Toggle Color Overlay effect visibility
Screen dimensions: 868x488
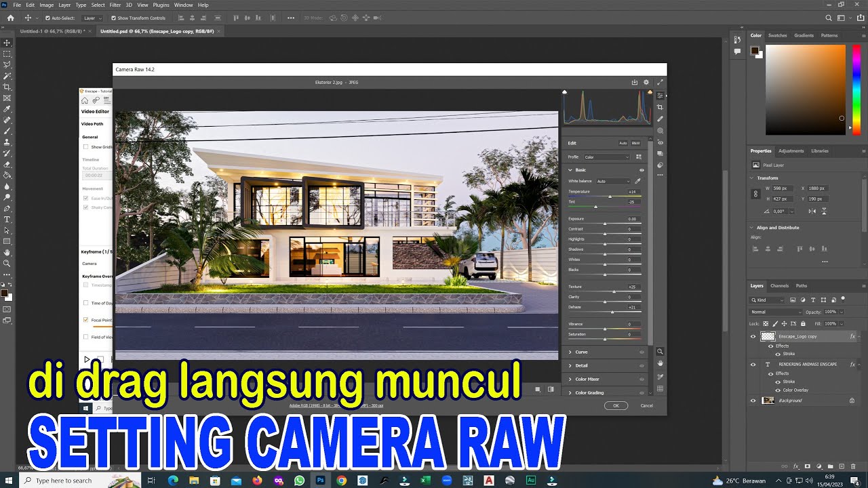[778, 390]
